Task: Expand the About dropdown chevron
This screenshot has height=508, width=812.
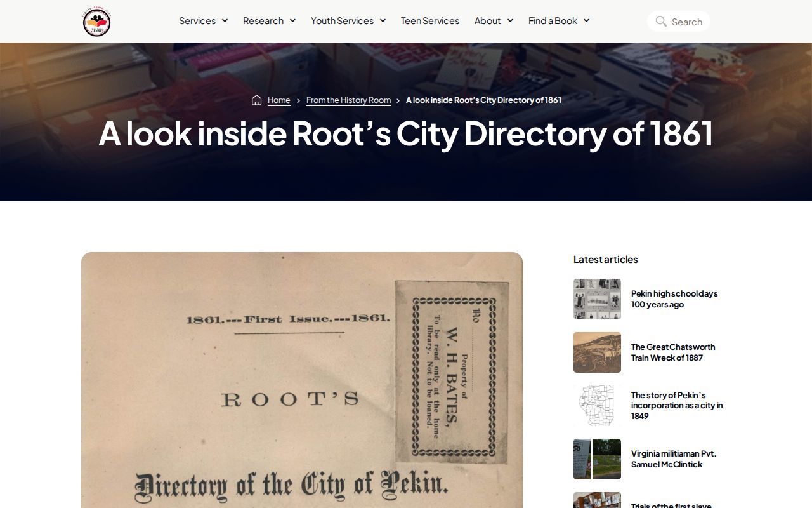Action: click(x=510, y=21)
